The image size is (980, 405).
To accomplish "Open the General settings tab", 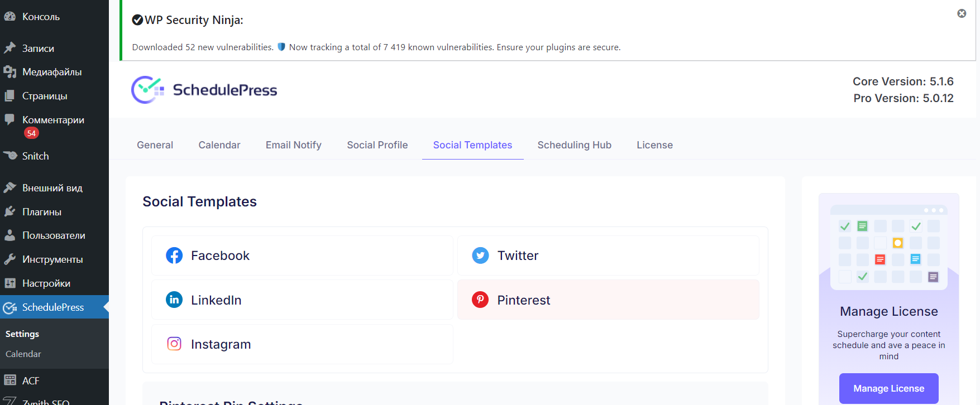I will click(155, 145).
